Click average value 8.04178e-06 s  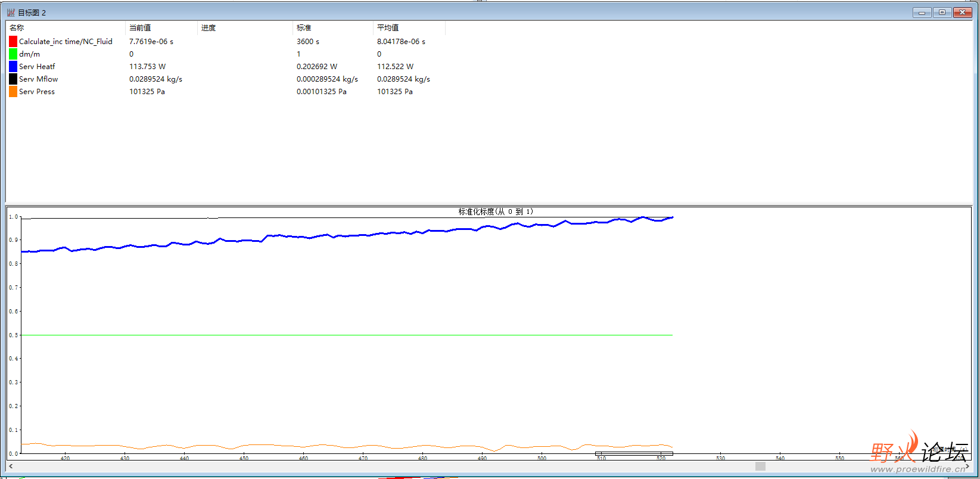(401, 42)
